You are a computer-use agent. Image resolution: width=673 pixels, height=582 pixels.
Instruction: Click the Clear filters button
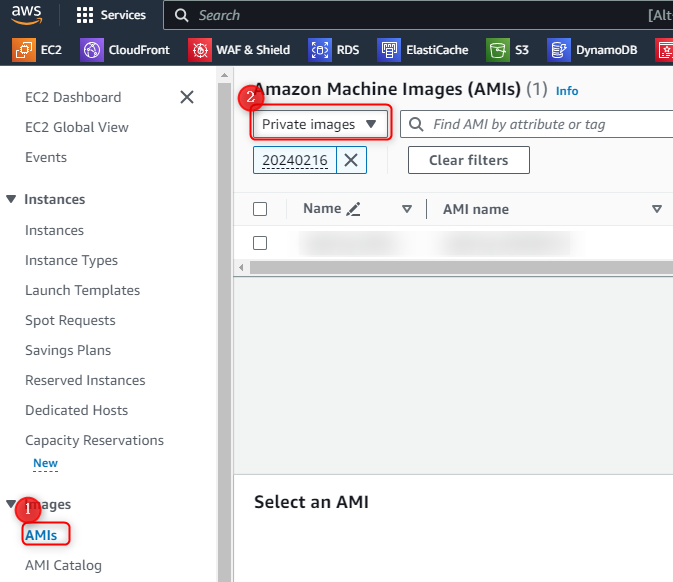pos(469,160)
